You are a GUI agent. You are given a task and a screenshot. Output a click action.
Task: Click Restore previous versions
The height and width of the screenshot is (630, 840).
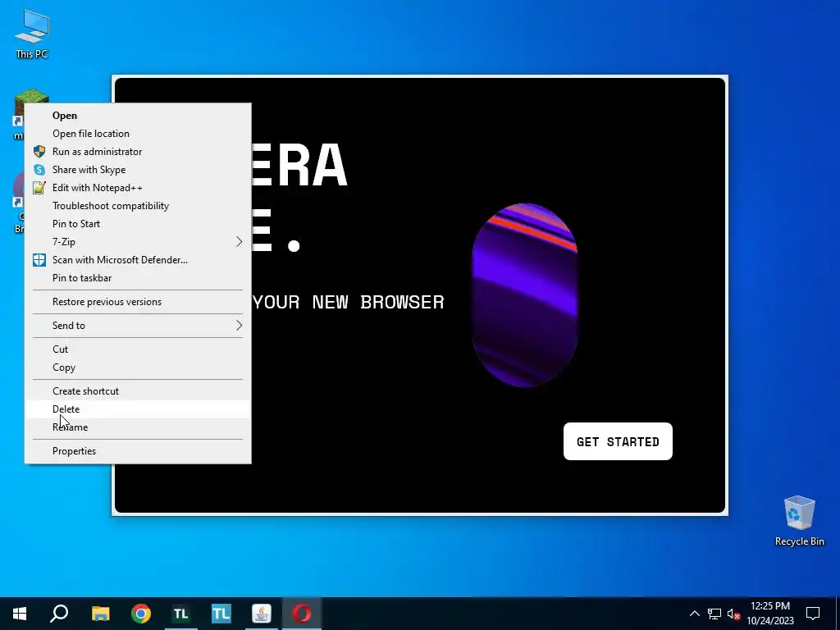[138, 302]
